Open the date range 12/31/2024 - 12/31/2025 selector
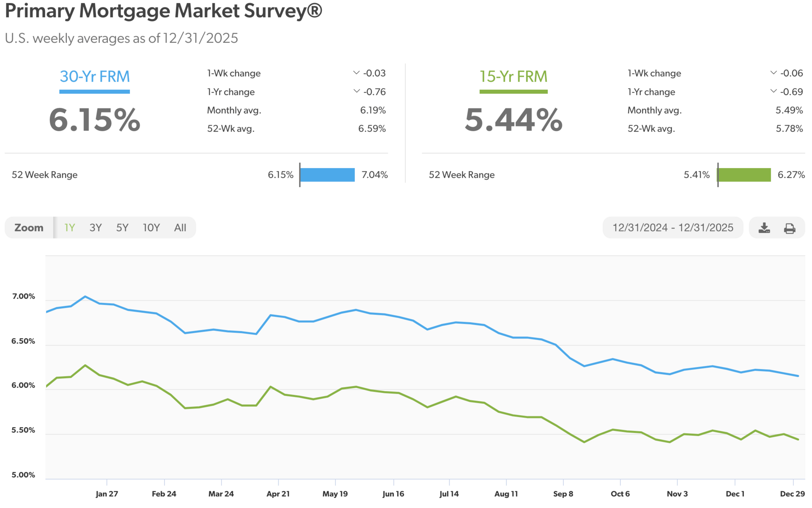 [x=672, y=228]
